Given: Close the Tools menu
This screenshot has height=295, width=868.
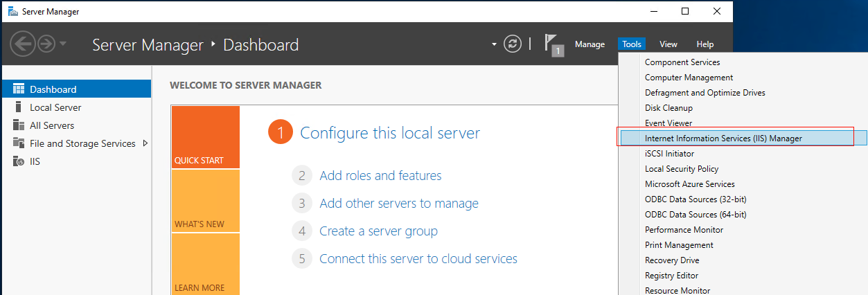Looking at the screenshot, I should [x=631, y=44].
